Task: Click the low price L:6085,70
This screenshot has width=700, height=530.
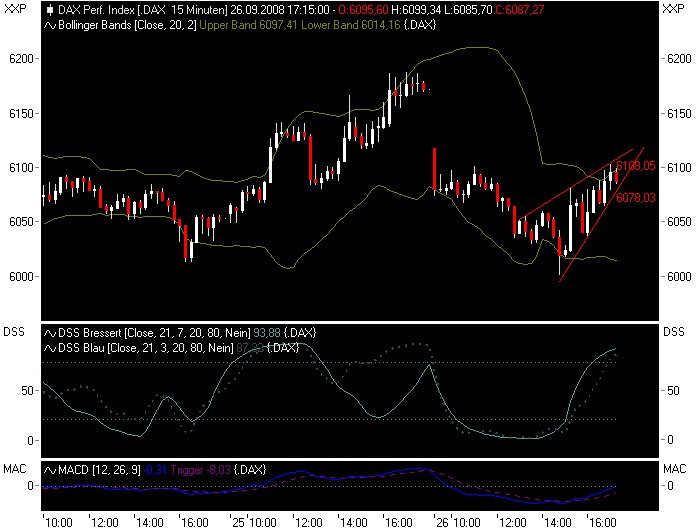Action: pyautogui.click(x=468, y=9)
